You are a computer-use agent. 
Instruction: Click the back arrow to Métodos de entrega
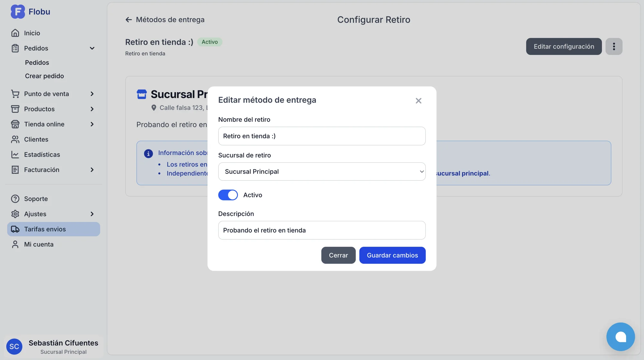pyautogui.click(x=128, y=20)
